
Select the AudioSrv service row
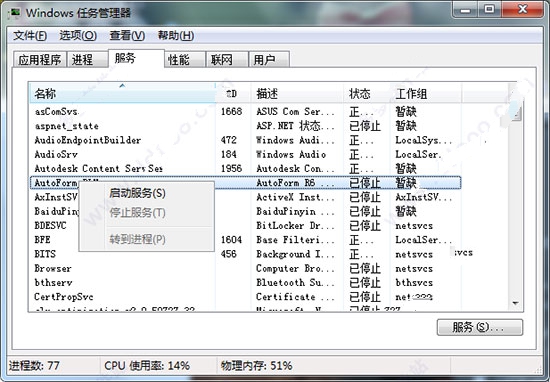click(245, 154)
